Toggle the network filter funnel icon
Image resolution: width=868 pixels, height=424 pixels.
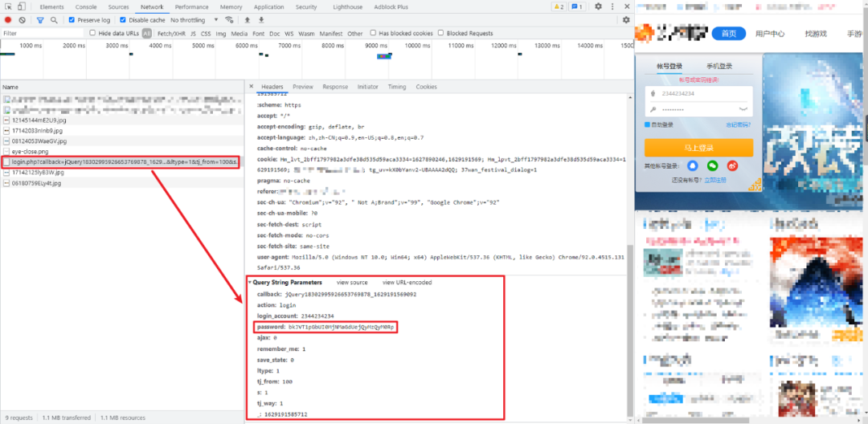click(x=40, y=20)
